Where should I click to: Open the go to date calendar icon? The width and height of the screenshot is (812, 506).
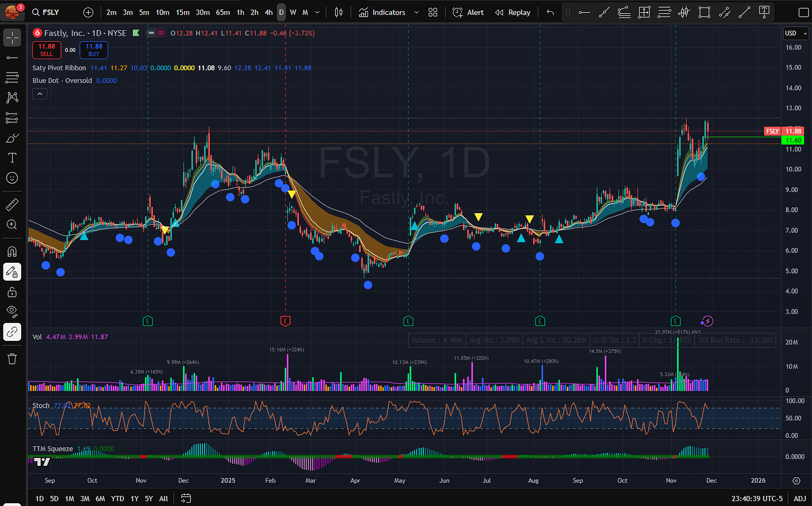(x=186, y=498)
